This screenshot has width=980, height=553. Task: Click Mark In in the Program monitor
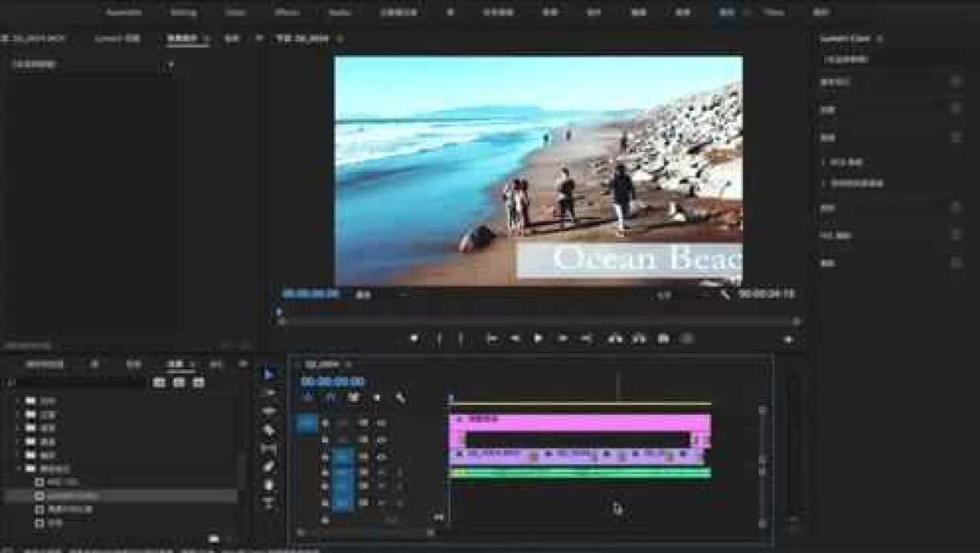(440, 338)
